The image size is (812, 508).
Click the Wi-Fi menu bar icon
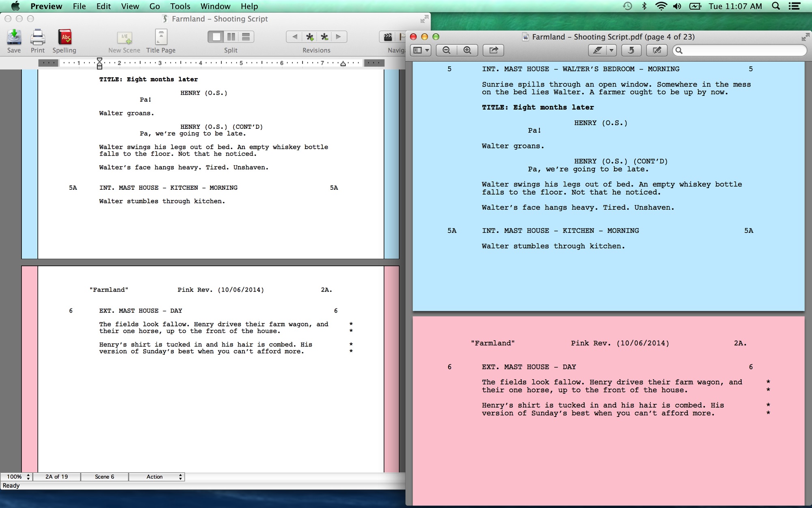coord(661,6)
